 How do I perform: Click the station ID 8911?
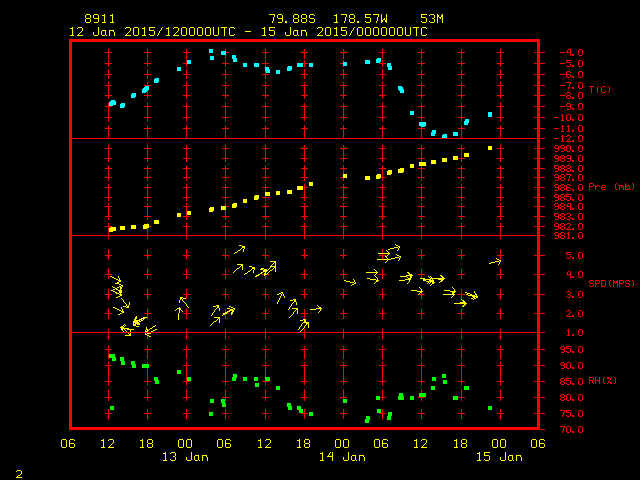click(100, 19)
